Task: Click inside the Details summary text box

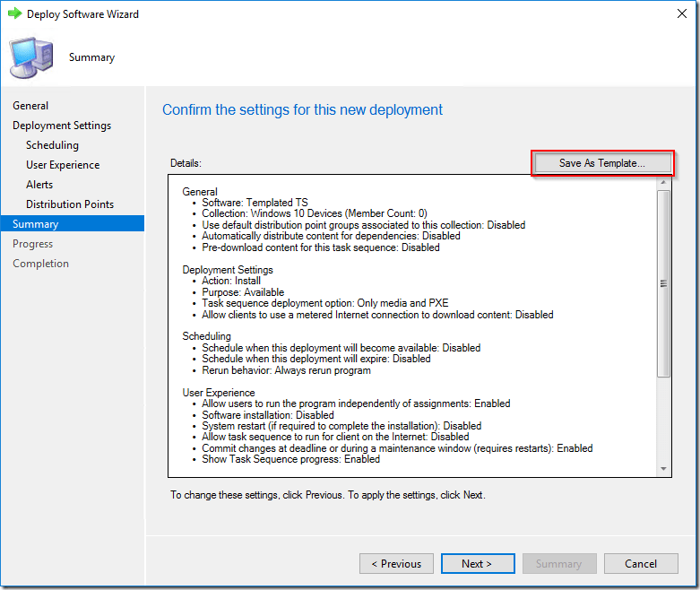Action: pos(412,323)
